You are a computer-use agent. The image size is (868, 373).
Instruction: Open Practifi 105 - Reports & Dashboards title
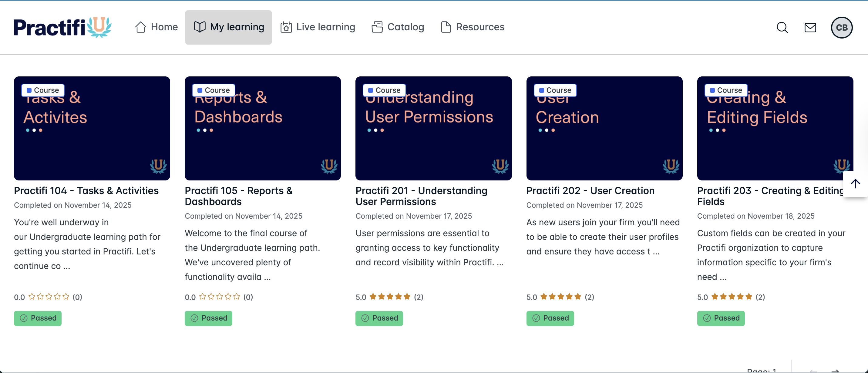tap(239, 196)
